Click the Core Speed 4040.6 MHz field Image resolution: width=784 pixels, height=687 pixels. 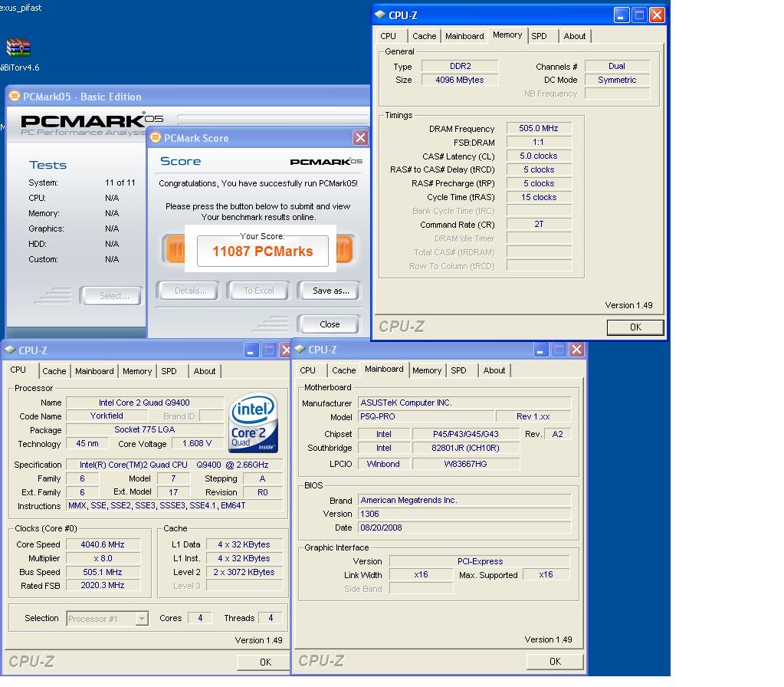[103, 544]
